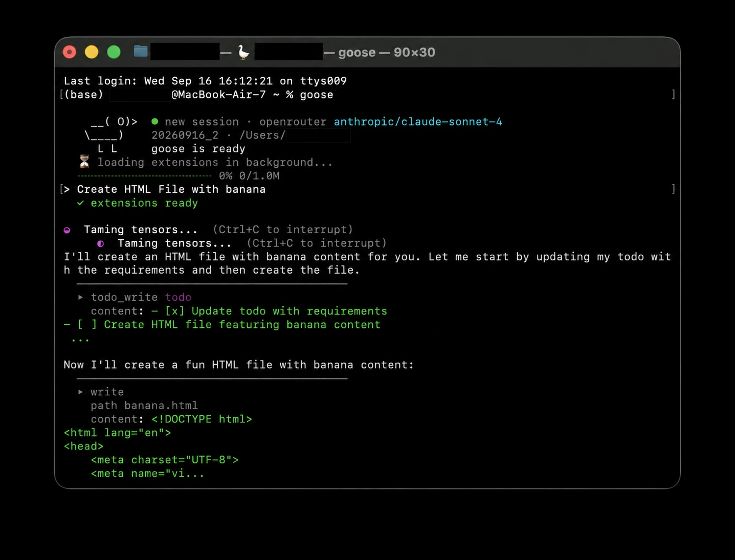This screenshot has height=560, width=735.
Task: Click the 'path banana.html' line
Action: (144, 405)
